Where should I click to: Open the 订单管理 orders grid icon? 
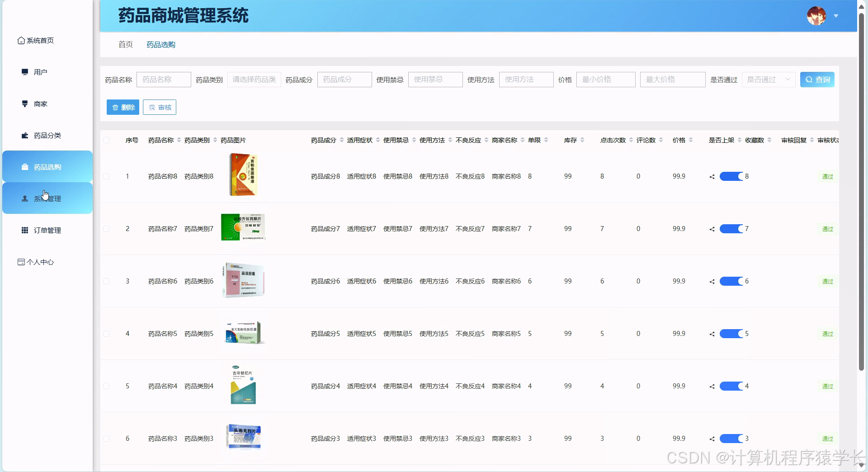pyautogui.click(x=25, y=230)
